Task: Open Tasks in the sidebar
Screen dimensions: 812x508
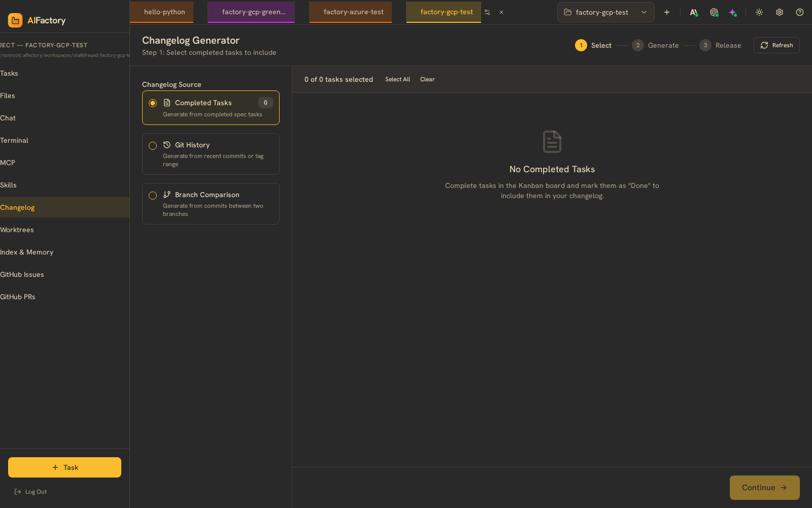Action: [64, 73]
